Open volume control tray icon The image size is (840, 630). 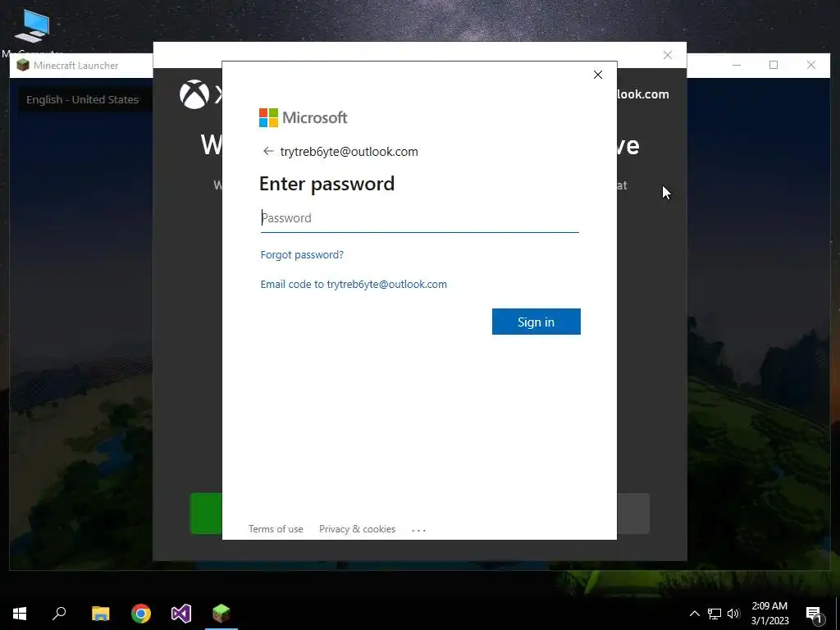(x=733, y=614)
